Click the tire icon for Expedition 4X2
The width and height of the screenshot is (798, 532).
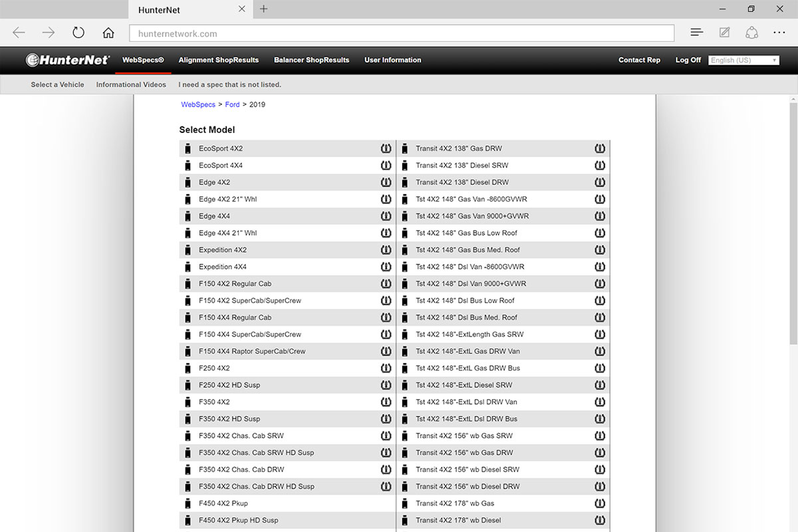386,250
